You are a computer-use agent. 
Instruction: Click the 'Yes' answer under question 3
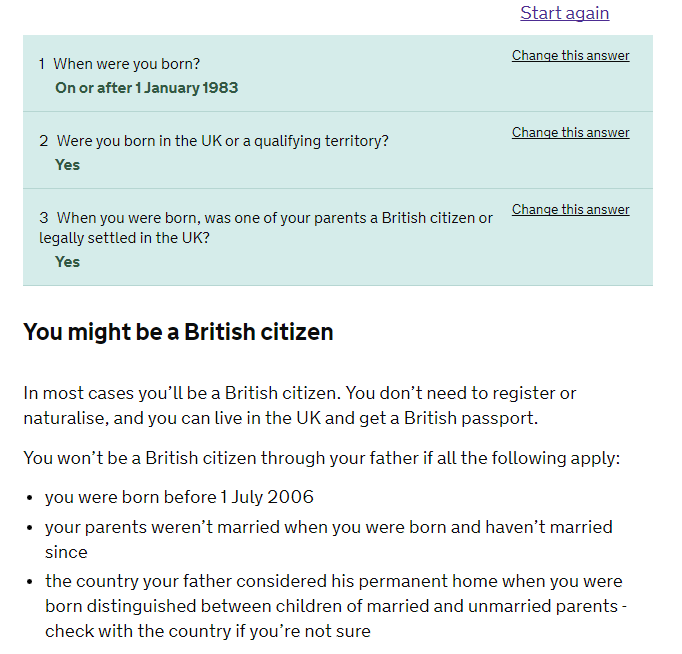[67, 262]
